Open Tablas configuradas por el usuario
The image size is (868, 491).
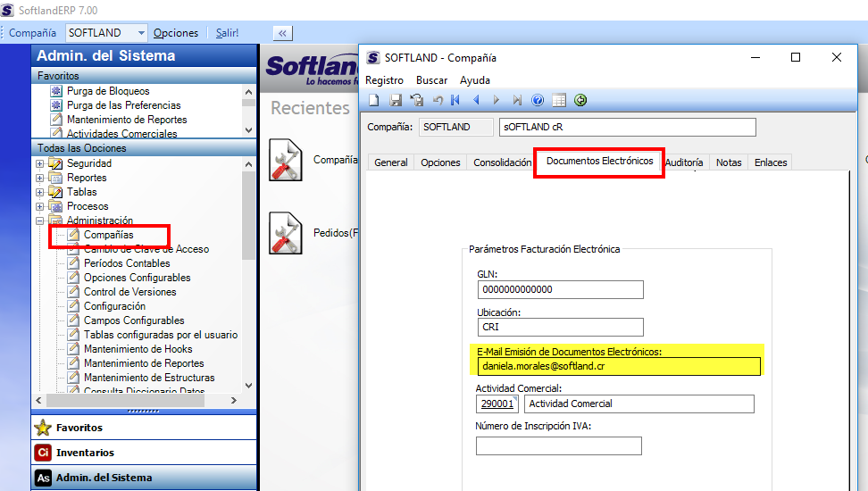pyautogui.click(x=161, y=335)
